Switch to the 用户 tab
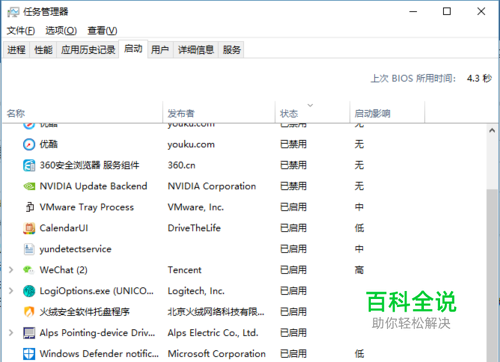This screenshot has height=362, width=500. click(160, 50)
